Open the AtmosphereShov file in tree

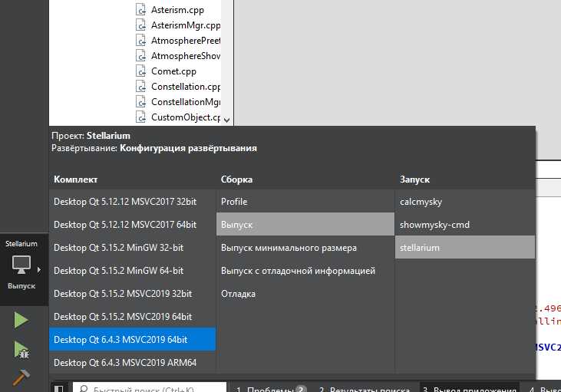(186, 56)
